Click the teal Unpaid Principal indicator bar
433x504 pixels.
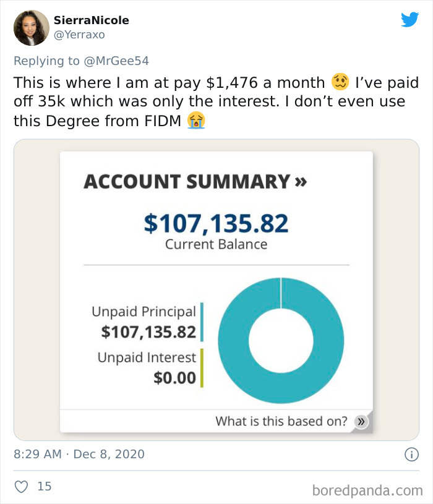[202, 319]
